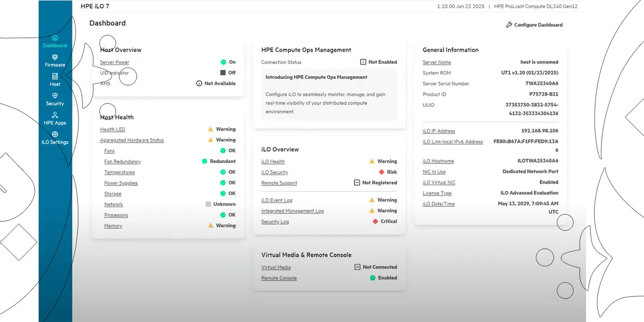644x322 pixels.
Task: Open the Firmware section icon
Action: (x=55, y=57)
